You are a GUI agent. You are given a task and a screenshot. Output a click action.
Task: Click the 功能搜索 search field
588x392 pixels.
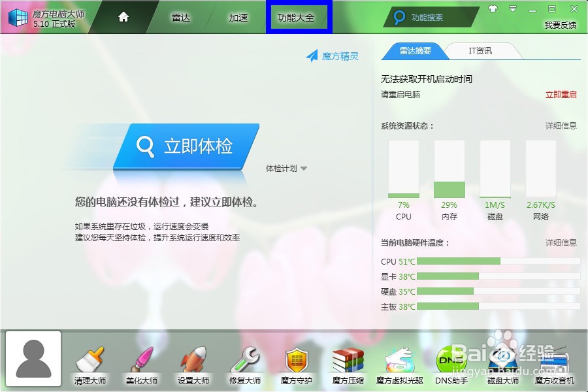[431, 17]
